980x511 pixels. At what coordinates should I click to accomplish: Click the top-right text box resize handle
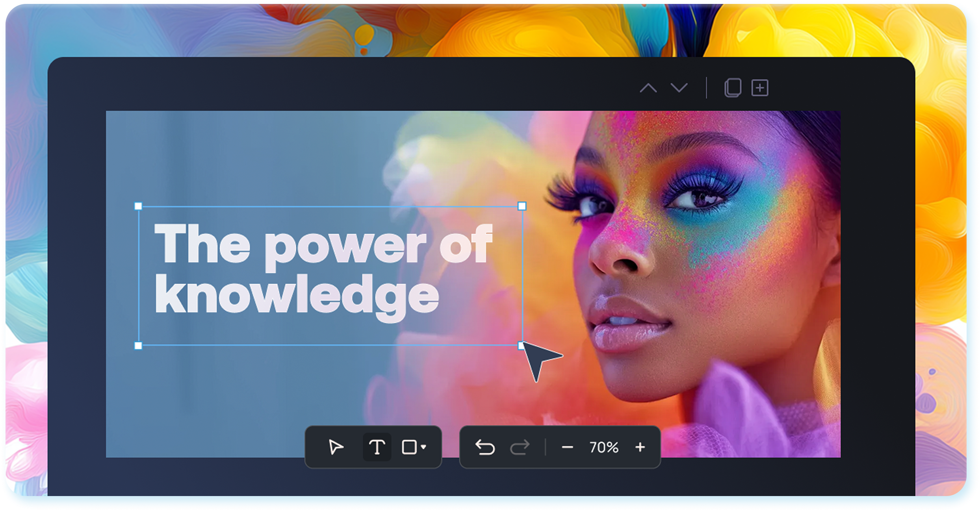522,206
